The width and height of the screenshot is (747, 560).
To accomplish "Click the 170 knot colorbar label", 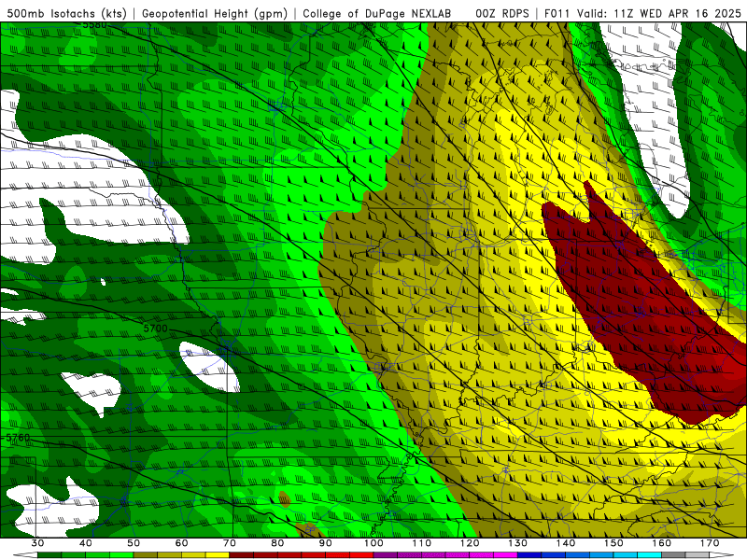I will point(710,543).
